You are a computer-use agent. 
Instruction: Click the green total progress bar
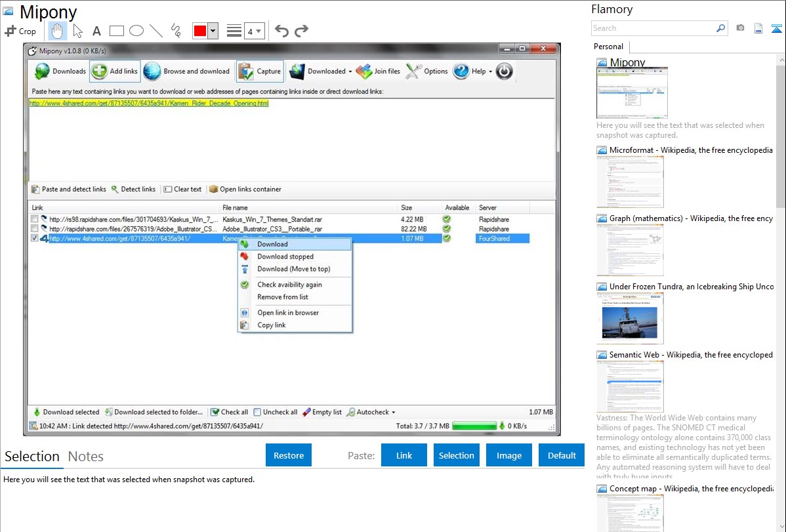[474, 426]
